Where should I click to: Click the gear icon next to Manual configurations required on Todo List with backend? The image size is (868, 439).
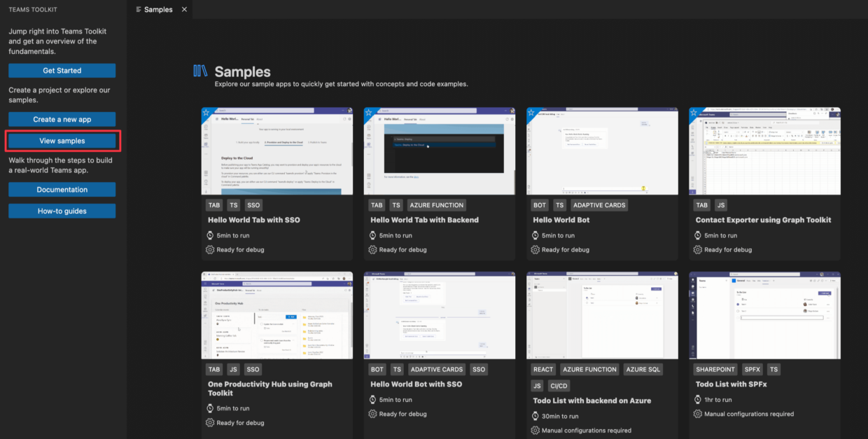(x=534, y=430)
